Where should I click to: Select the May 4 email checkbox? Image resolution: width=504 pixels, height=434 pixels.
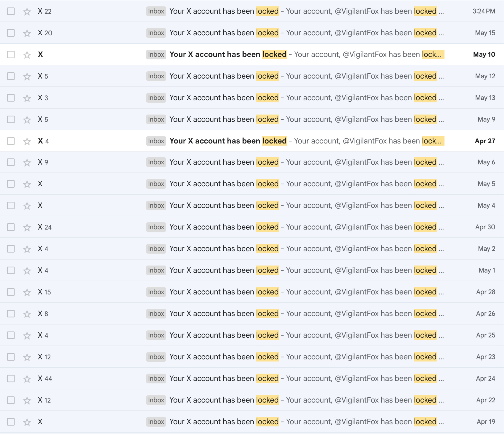click(11, 206)
